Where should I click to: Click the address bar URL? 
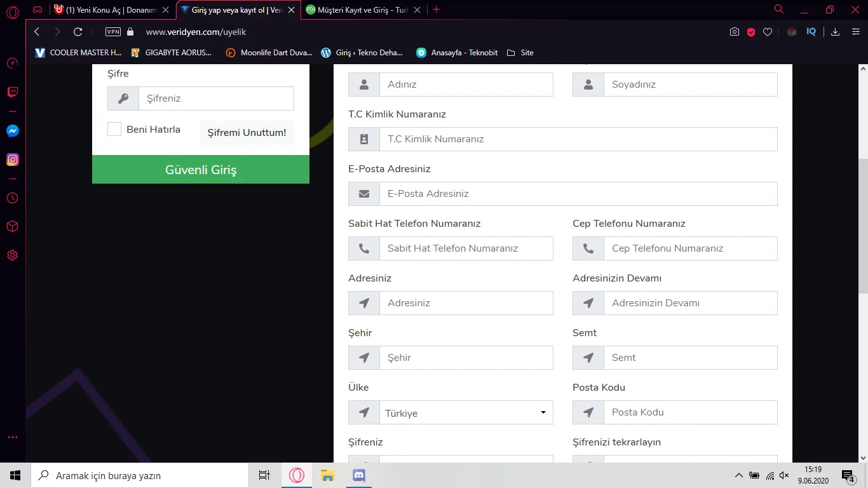coord(196,32)
